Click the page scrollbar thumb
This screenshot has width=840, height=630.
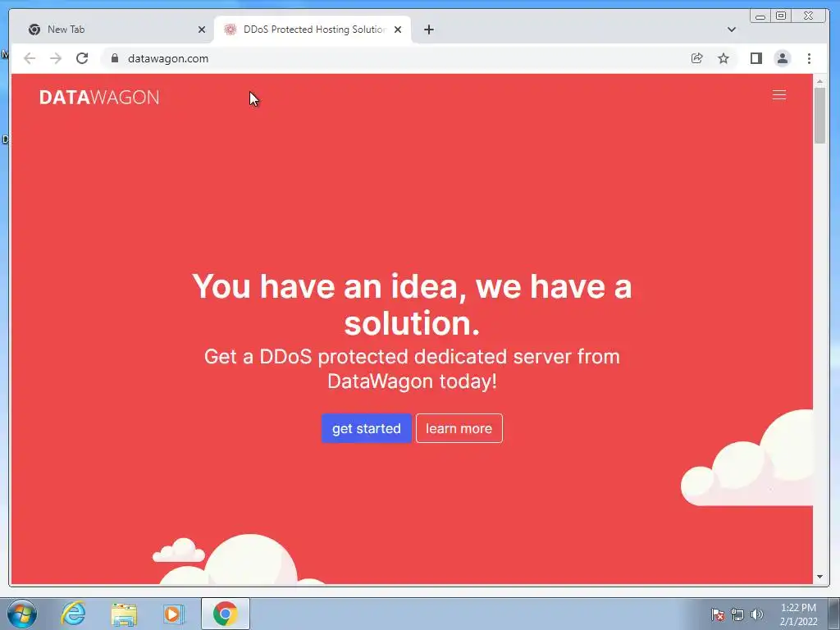(819, 115)
